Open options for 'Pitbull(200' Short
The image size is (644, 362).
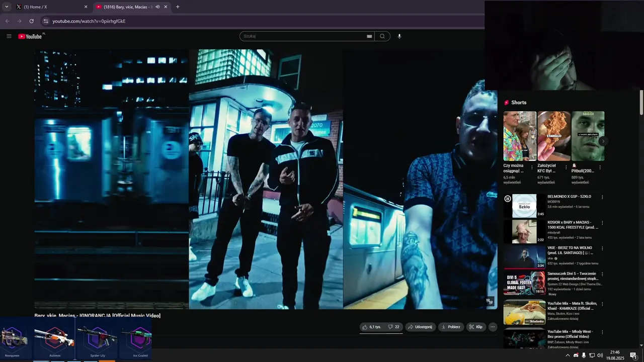coord(600,167)
